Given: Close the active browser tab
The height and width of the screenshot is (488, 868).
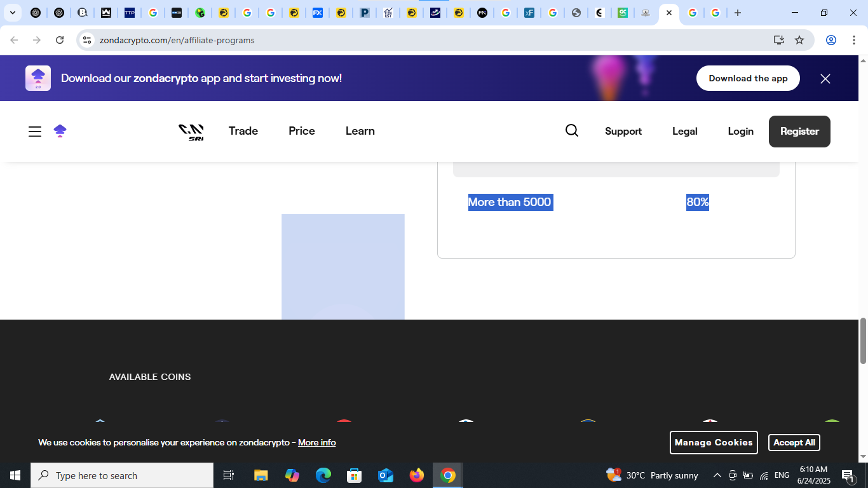Looking at the screenshot, I should (669, 13).
